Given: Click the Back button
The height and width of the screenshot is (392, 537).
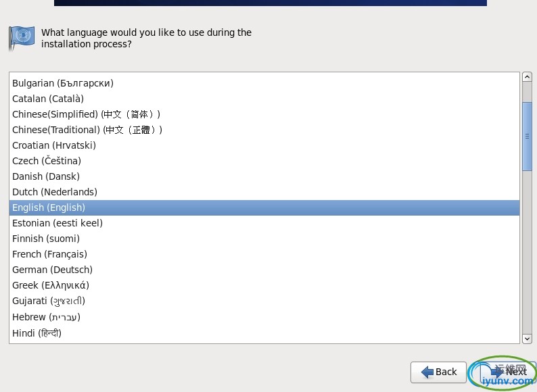Looking at the screenshot, I should coord(438,372).
